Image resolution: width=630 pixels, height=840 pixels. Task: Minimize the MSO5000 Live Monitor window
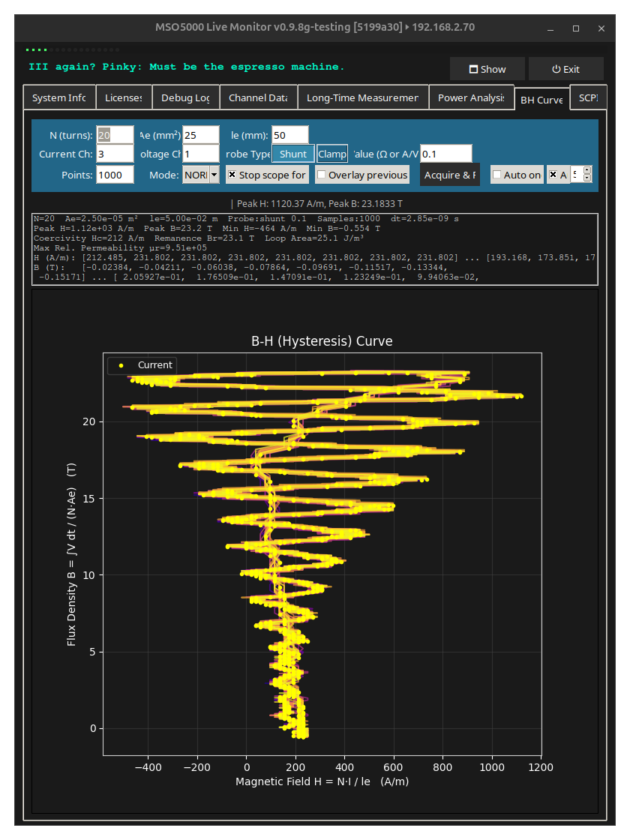click(550, 28)
